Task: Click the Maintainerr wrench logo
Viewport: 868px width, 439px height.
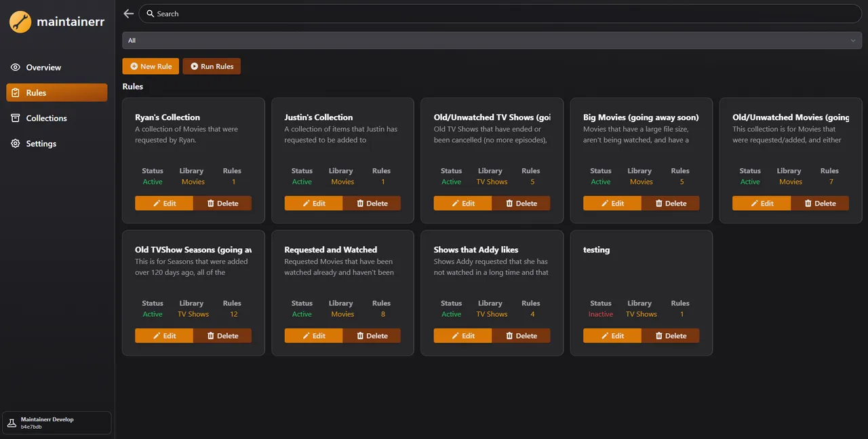Action: (x=20, y=21)
